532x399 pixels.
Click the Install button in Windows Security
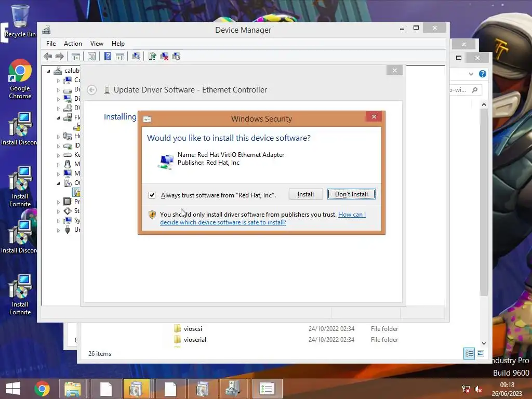click(x=305, y=194)
